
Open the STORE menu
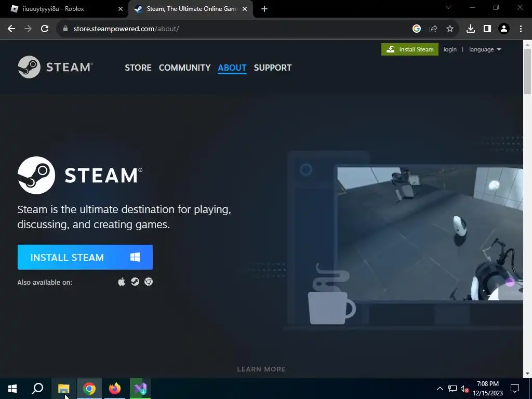pos(138,68)
